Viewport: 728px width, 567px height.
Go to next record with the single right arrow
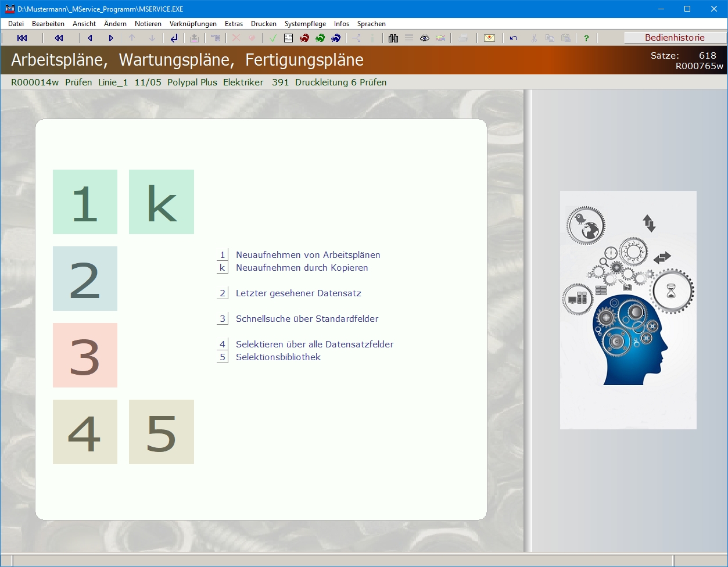tap(111, 38)
